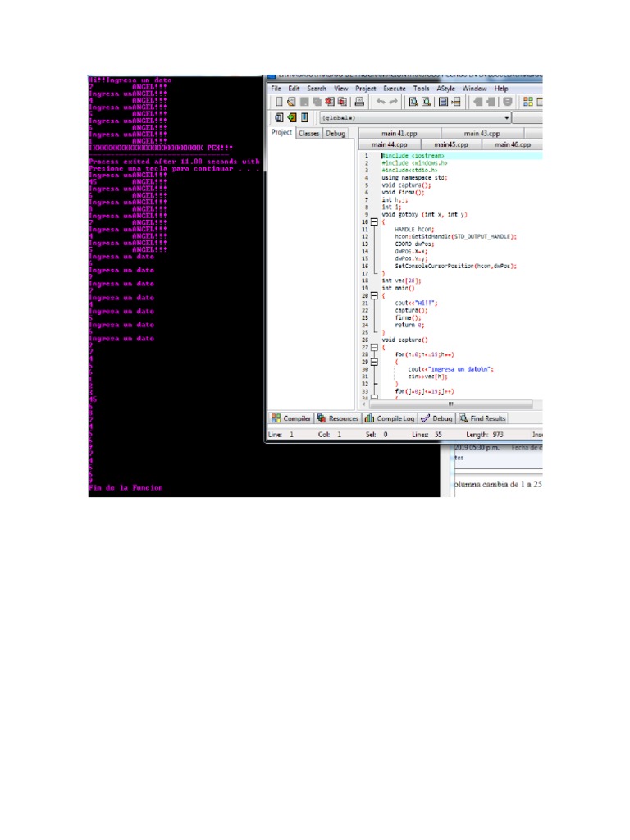Click 'Presione una tecla para continuar' console line
The width and height of the screenshot is (630, 840).
[x=174, y=168]
